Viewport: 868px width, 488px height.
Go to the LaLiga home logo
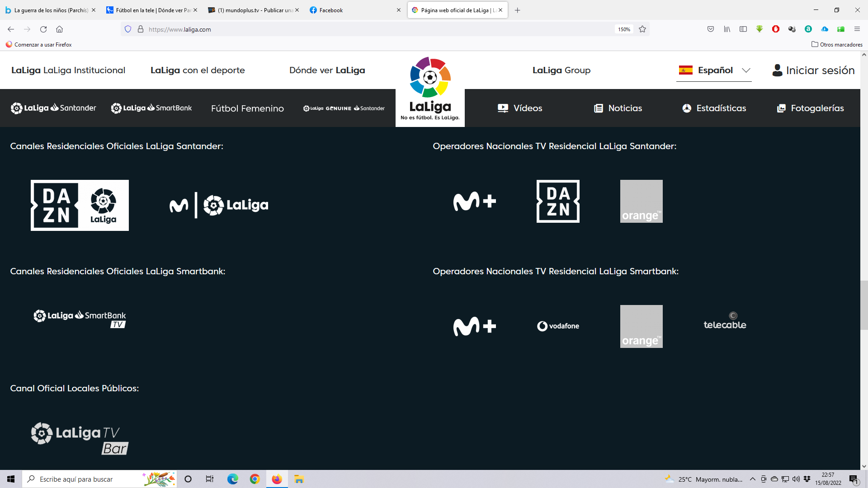[x=430, y=89]
